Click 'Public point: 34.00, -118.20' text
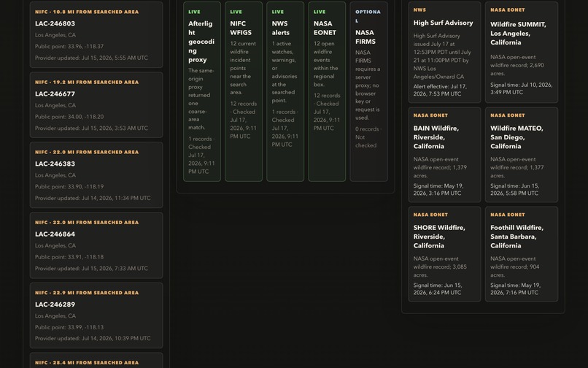 point(69,117)
